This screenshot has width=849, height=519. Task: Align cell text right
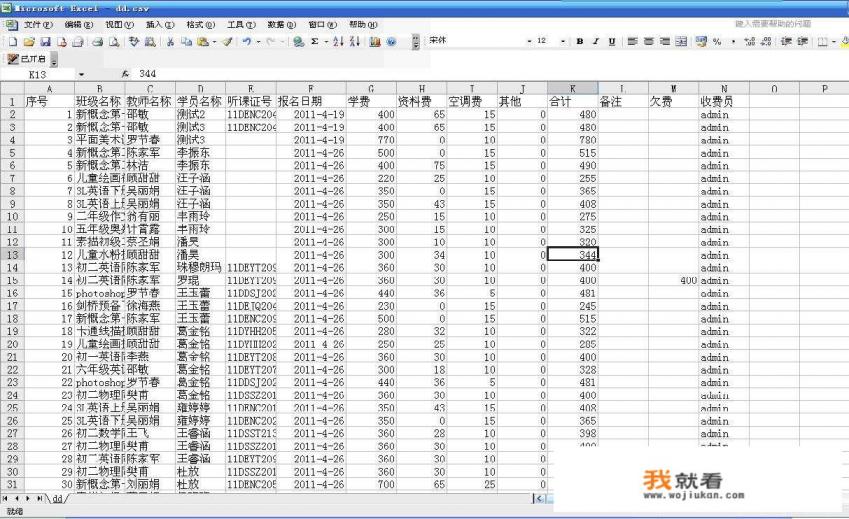coord(665,41)
